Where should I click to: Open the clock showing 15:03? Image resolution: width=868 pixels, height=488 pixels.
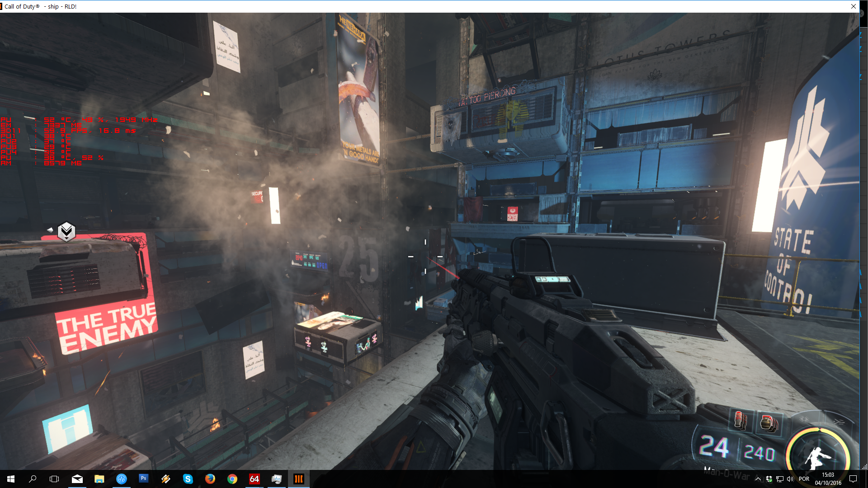[x=828, y=479]
